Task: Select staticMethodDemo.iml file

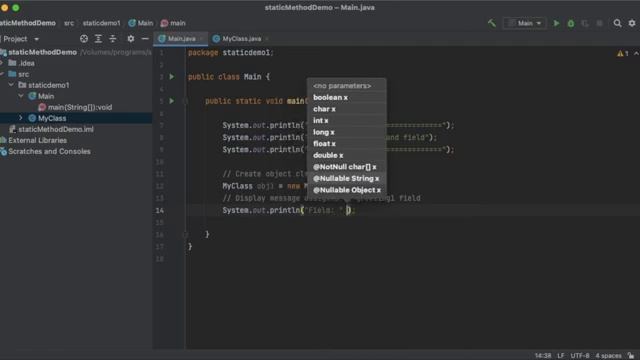Action: 56,129
